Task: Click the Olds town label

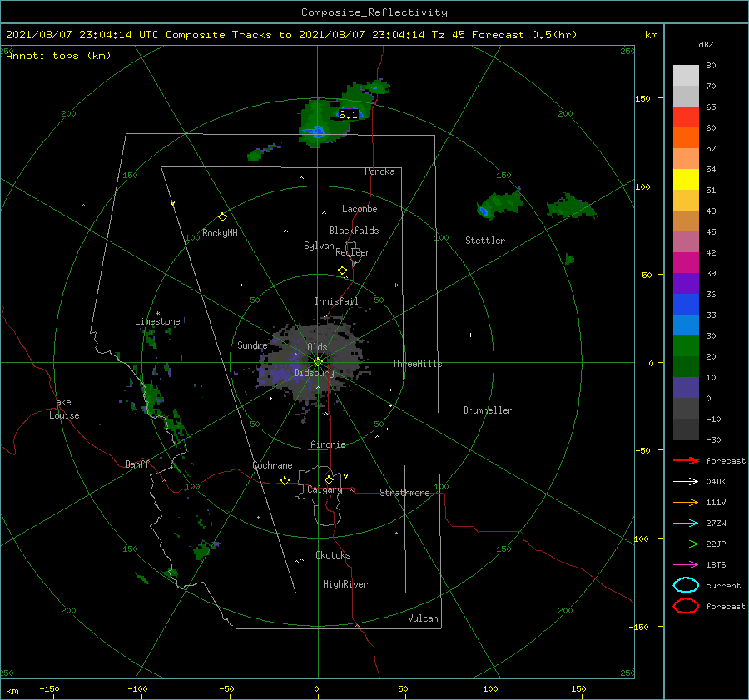Action: pos(317,347)
